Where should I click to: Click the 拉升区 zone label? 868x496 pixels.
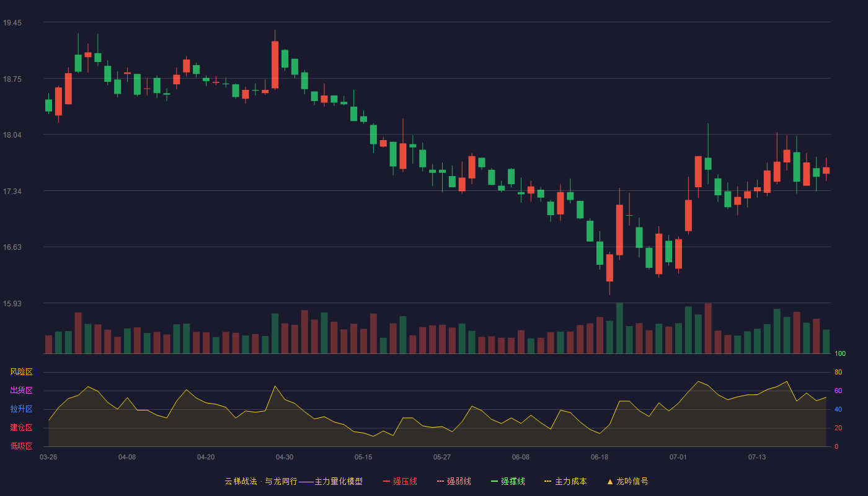(21, 409)
